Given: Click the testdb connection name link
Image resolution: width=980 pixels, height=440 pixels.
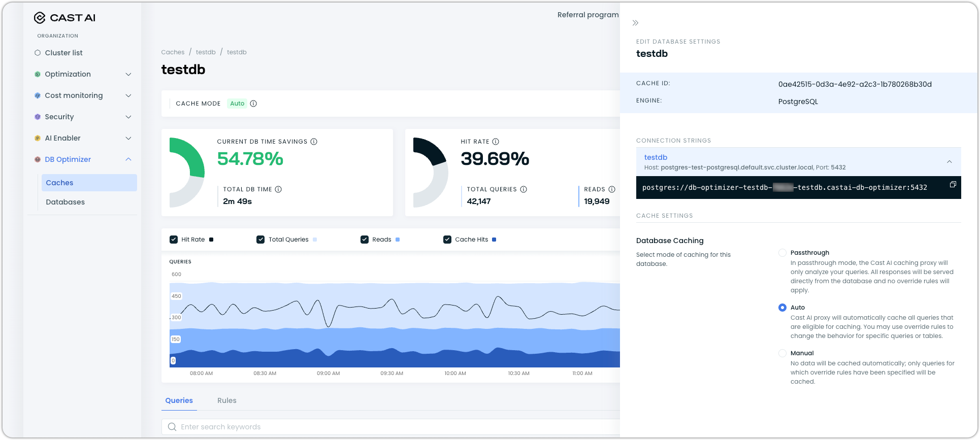Looking at the screenshot, I should pos(656,157).
